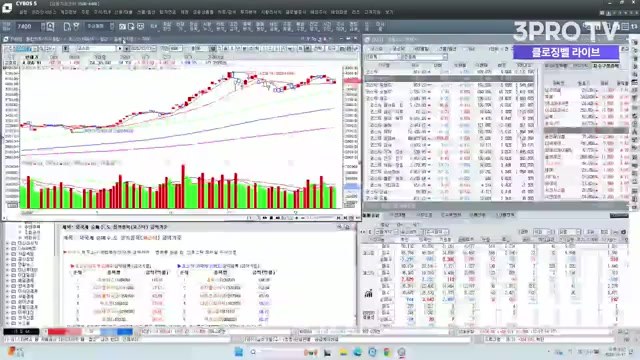The height and width of the screenshot is (360, 640).
Task: Expand last folder in left tree panel
Action: coord(8,322)
